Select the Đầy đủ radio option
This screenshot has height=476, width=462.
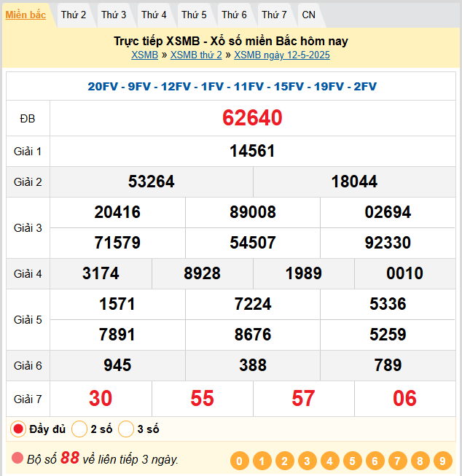tap(18, 429)
